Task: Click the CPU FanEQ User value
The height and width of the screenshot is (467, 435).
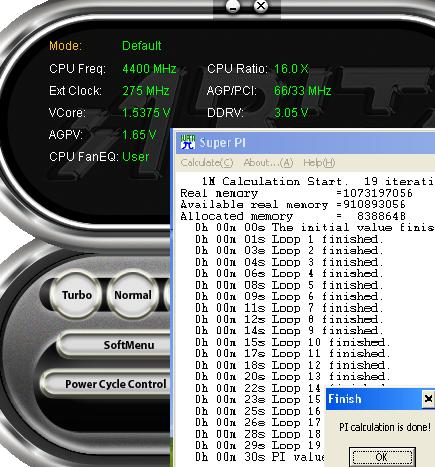Action: (135, 157)
